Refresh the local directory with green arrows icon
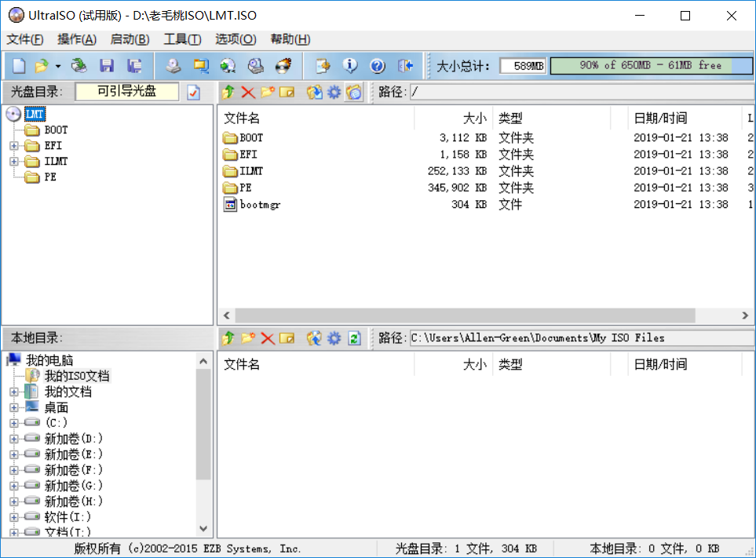This screenshot has width=756, height=558. tap(354, 338)
